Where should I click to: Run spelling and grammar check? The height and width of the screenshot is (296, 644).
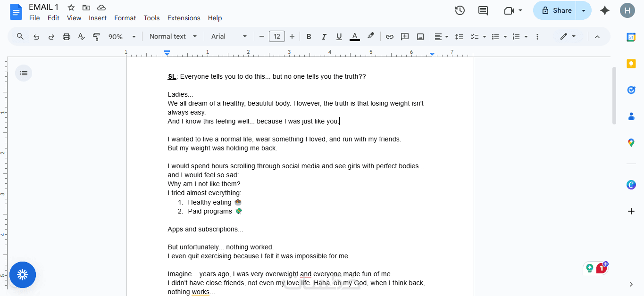(x=82, y=36)
